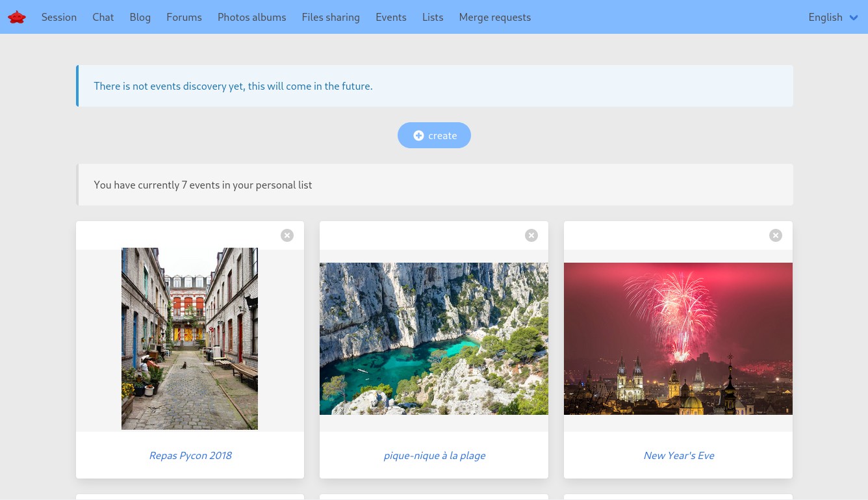Open the pique-nique à la plage link

[434, 455]
